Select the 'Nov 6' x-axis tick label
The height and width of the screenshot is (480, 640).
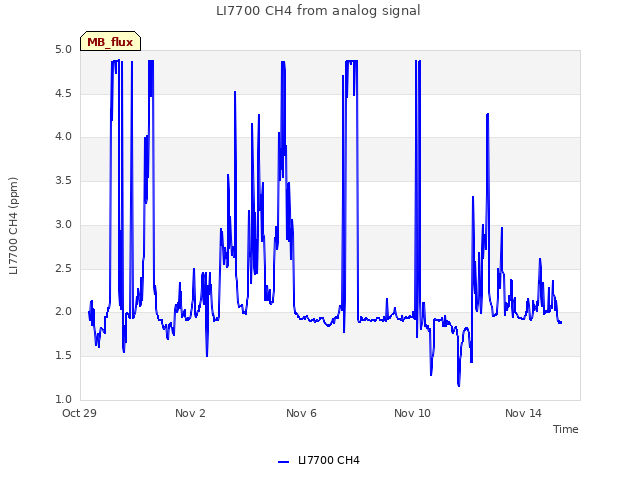pos(301,413)
